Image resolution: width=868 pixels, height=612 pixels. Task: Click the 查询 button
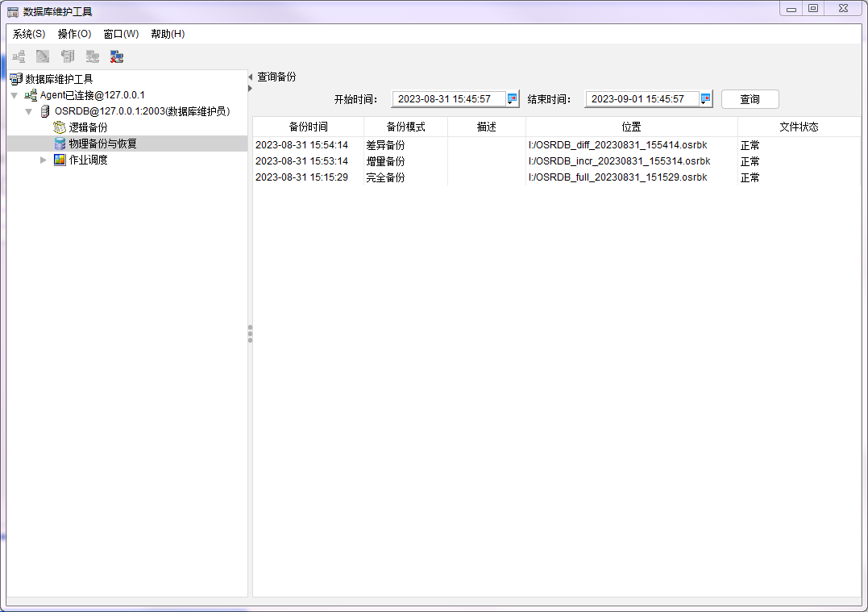pyautogui.click(x=749, y=98)
